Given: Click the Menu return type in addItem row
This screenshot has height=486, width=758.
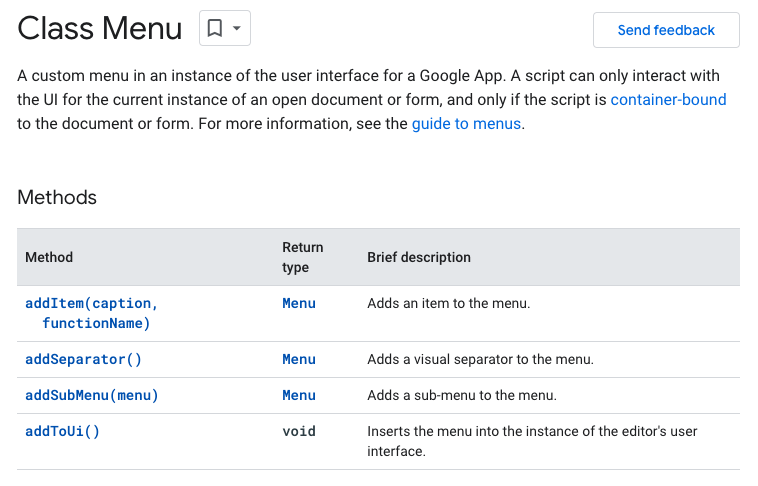Looking at the screenshot, I should pyautogui.click(x=299, y=303).
